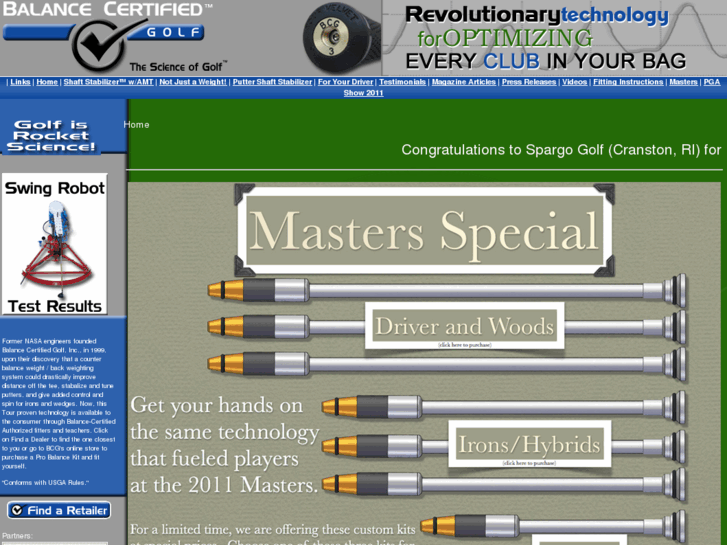Visit the Putter Shaft Stabilizer page
The width and height of the screenshot is (727, 545).
(272, 82)
